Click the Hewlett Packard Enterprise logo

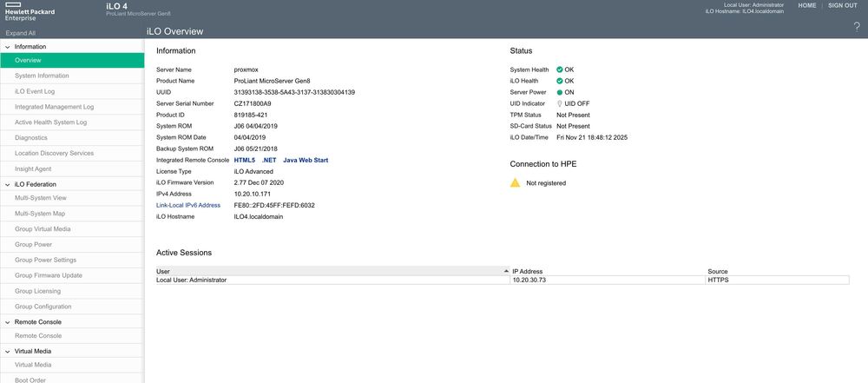(x=30, y=11)
